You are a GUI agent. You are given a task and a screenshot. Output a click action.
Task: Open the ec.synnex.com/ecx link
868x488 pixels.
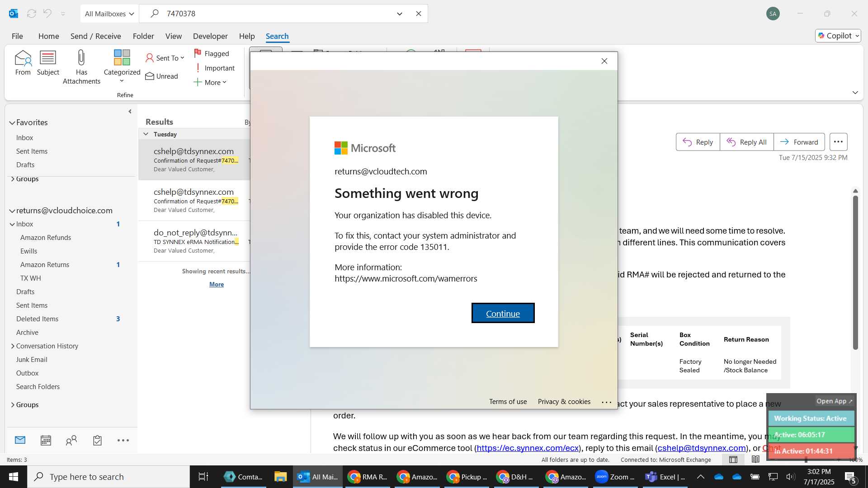click(528, 448)
